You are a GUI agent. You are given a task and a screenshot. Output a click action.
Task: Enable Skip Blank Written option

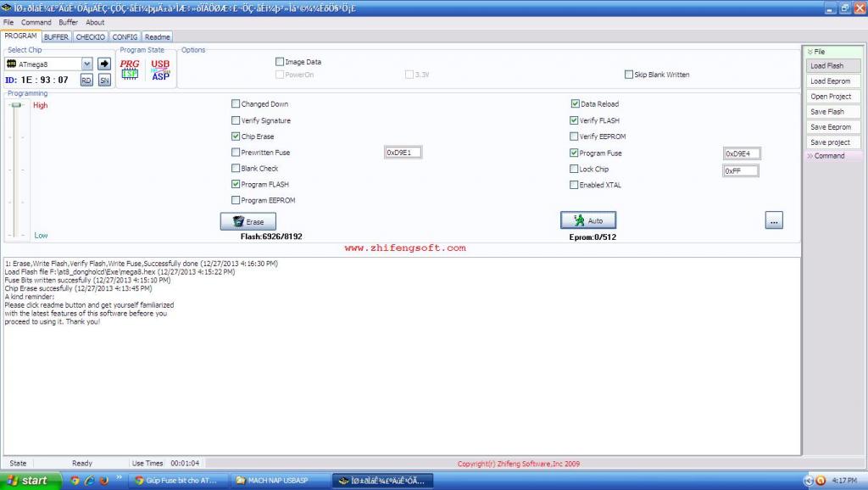(x=629, y=75)
